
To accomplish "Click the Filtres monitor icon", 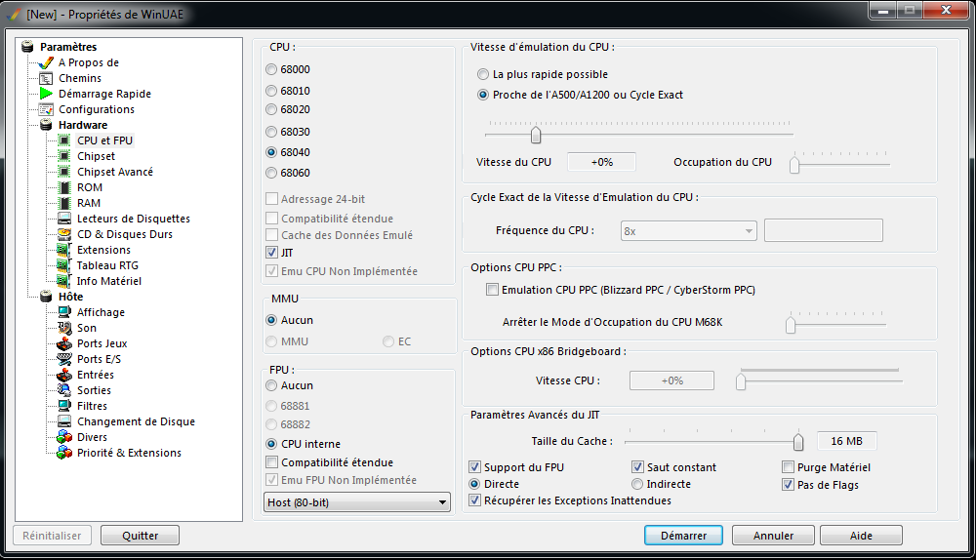I will [64, 406].
